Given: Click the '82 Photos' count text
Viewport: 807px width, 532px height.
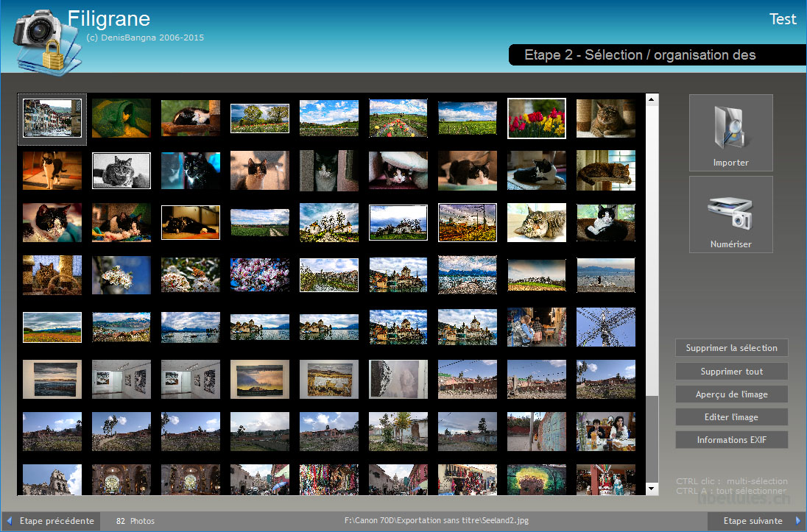Looking at the screenshot, I should click(135, 521).
